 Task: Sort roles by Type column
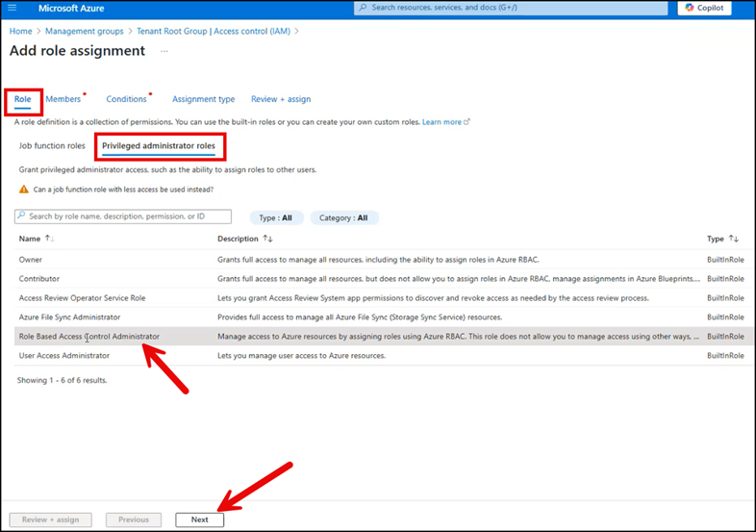pyautogui.click(x=722, y=239)
